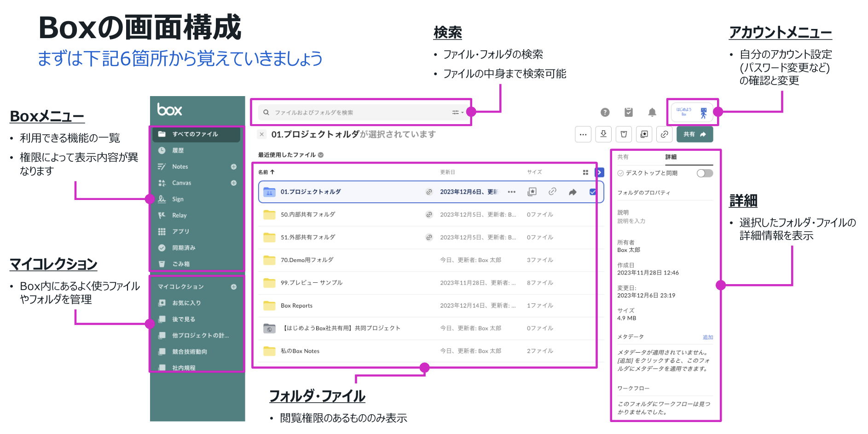Click the green 共有 share button

694,134
